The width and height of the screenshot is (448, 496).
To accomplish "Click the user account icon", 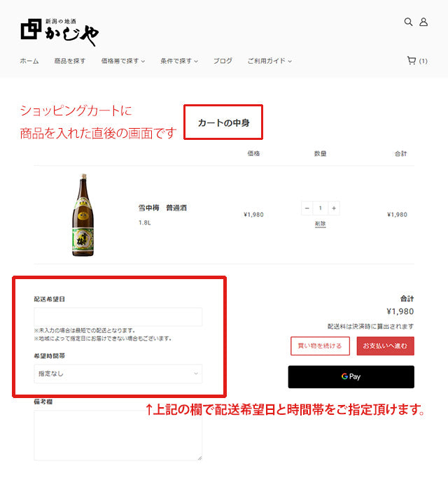I will (423, 22).
